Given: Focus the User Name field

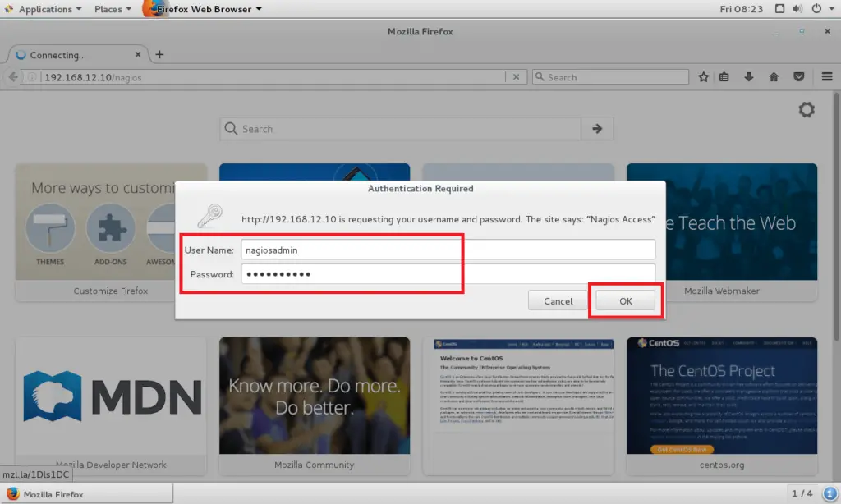Looking at the screenshot, I should (x=448, y=250).
